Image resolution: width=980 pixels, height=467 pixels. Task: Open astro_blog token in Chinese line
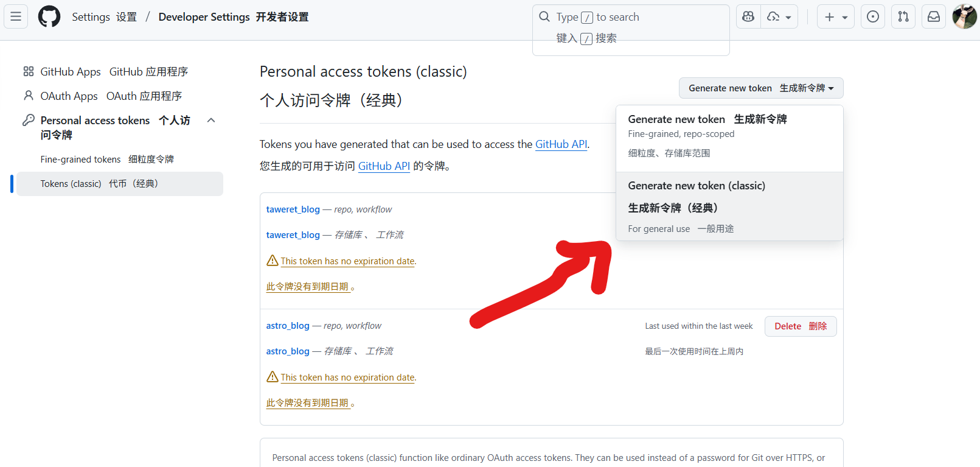[288, 351]
